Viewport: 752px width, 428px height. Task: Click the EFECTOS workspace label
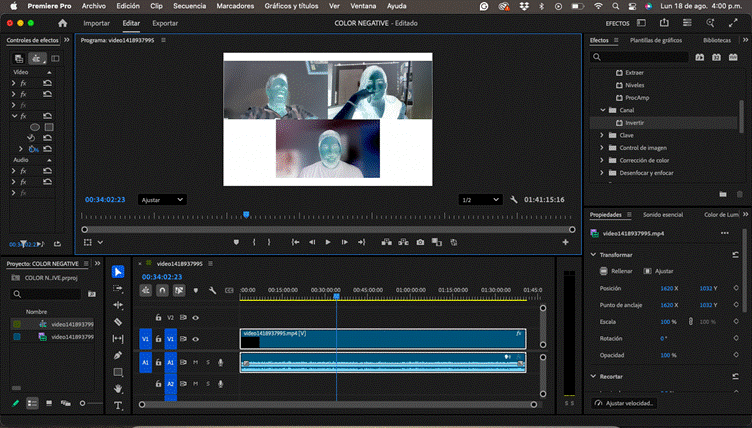coord(617,23)
